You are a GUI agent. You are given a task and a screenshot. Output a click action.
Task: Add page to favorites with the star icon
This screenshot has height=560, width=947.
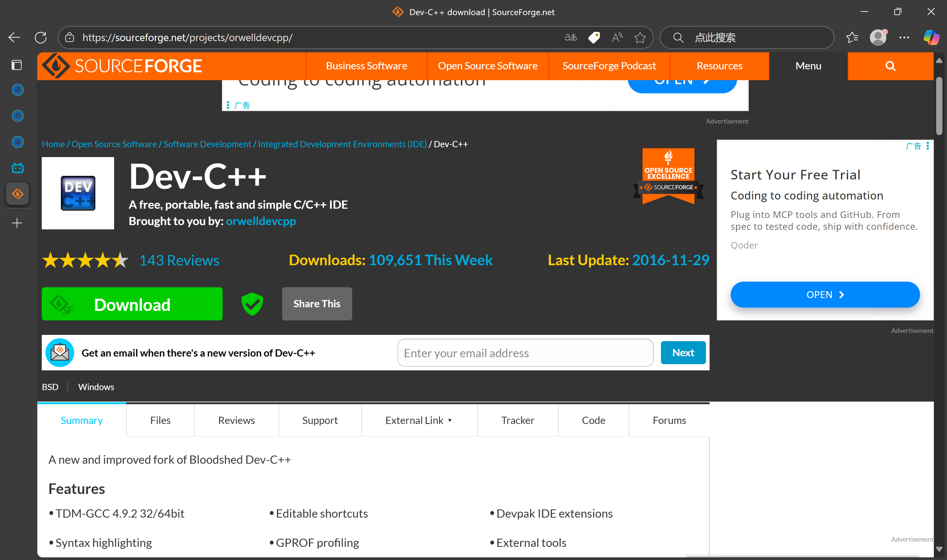coord(640,37)
